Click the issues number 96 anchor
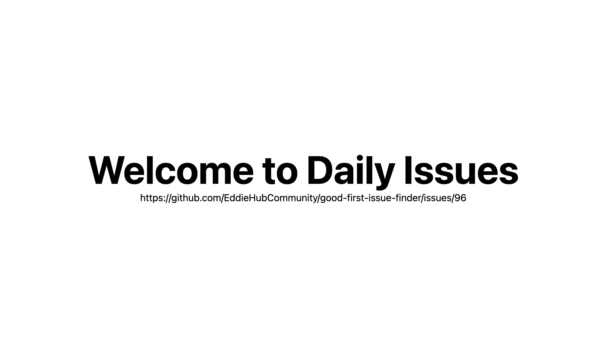This screenshot has height=364, width=609. pyautogui.click(x=461, y=198)
